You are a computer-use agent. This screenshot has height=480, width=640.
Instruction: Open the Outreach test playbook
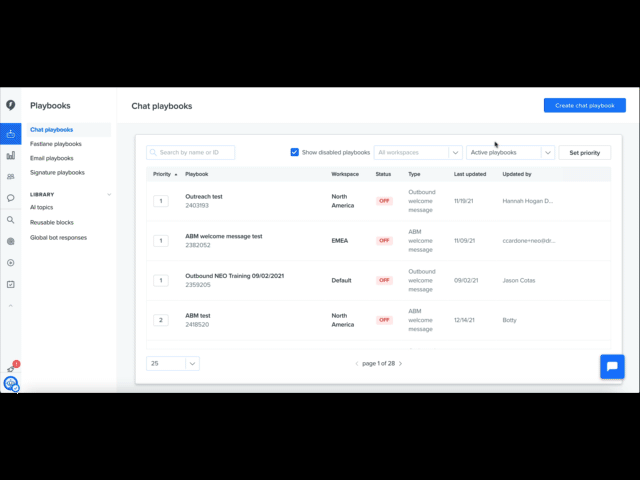pos(204,196)
